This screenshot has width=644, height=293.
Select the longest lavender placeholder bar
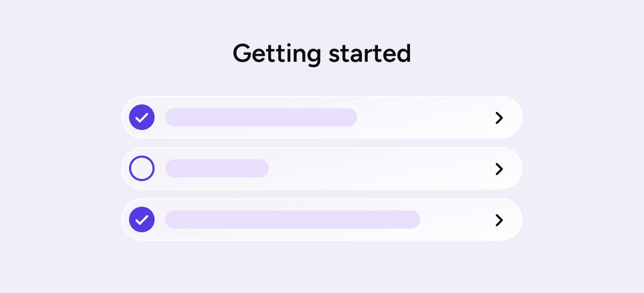point(292,219)
